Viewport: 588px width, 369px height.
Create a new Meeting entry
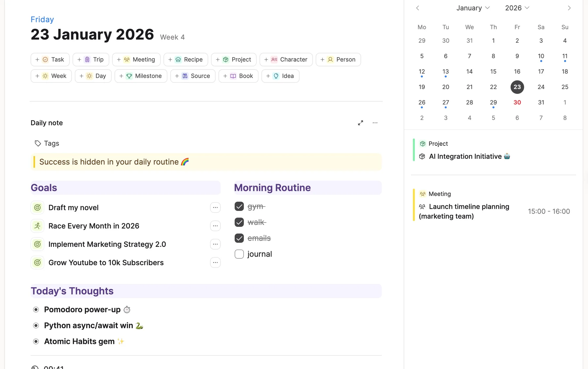tap(136, 59)
